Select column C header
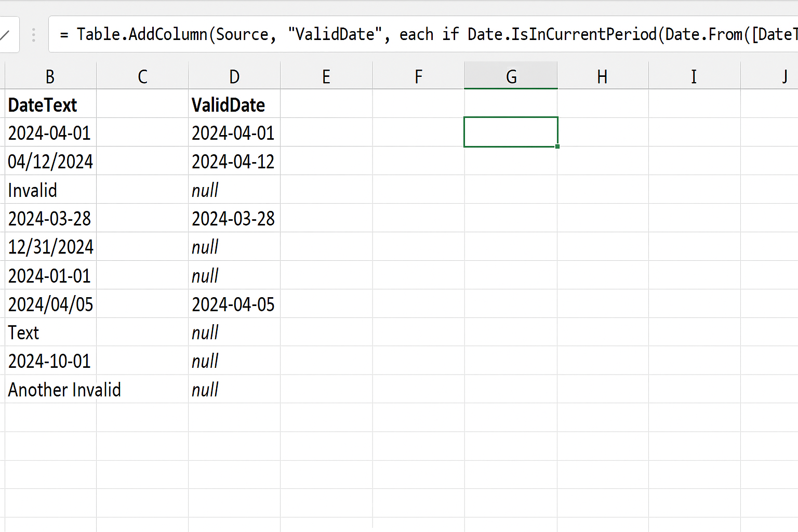This screenshot has height=532, width=798. tap(142, 76)
